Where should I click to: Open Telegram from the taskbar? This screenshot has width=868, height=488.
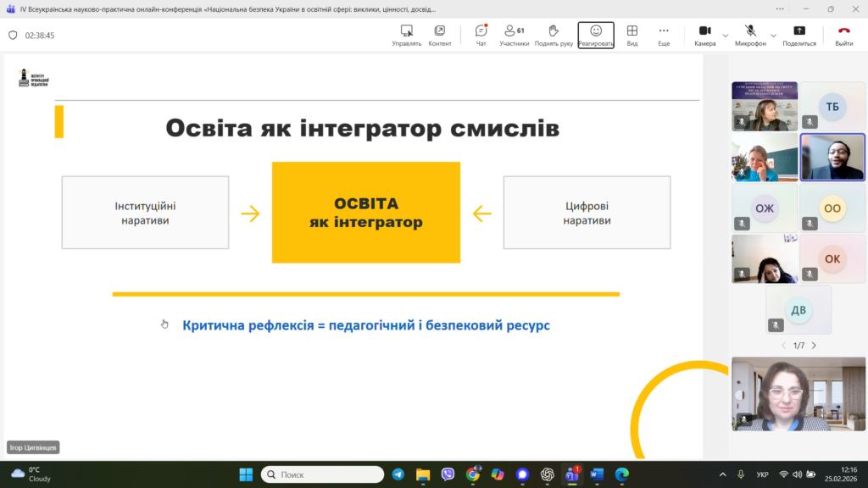[398, 474]
